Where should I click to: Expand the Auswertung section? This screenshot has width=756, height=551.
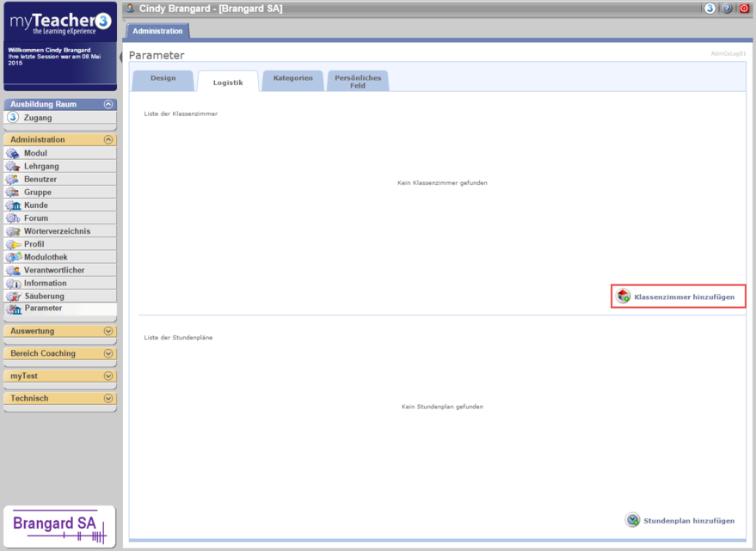click(x=108, y=331)
